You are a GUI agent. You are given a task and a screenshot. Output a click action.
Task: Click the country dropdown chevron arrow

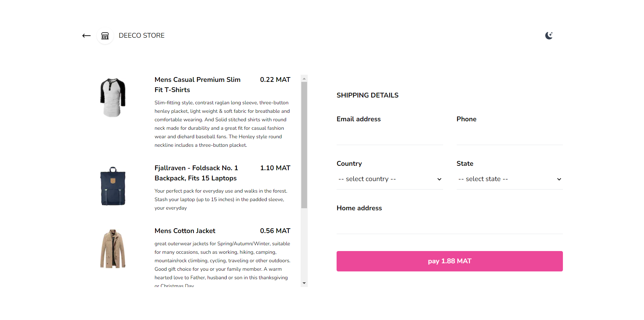pos(439,179)
